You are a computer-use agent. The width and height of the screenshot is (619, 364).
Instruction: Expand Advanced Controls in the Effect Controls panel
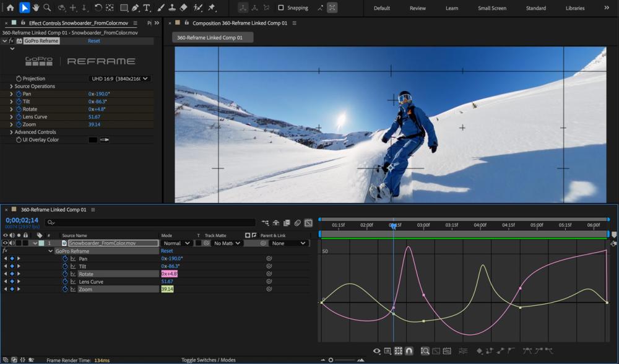click(11, 132)
